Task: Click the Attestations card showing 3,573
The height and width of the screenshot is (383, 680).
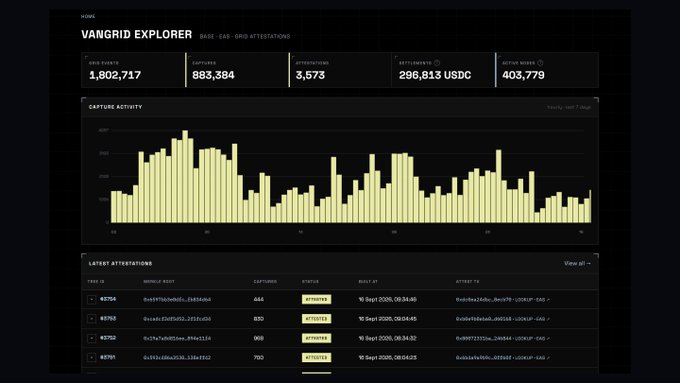Action: coord(340,70)
